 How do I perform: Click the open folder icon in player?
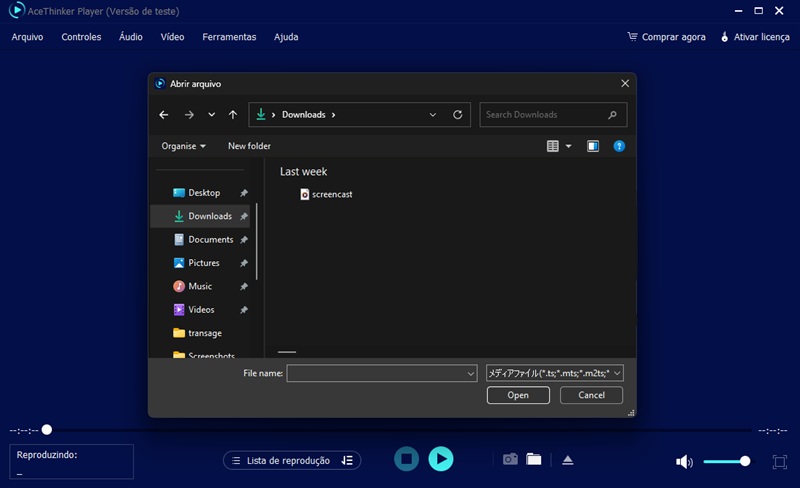coord(534,459)
